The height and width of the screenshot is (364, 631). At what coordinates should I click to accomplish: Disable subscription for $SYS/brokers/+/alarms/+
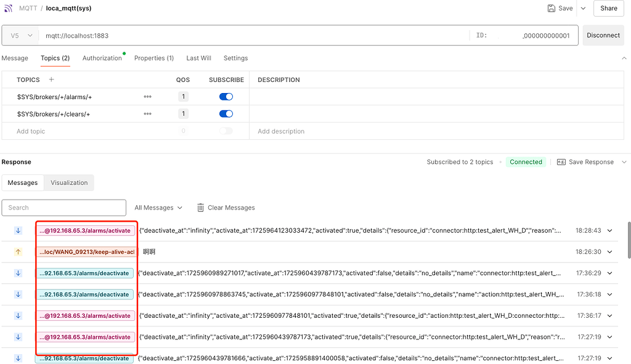pos(225,96)
